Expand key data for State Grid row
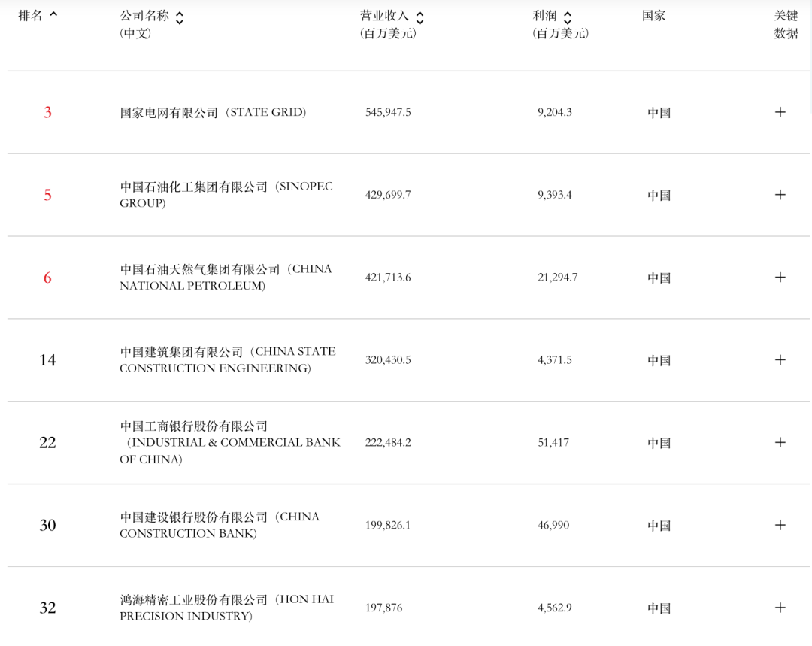The width and height of the screenshot is (812, 646). (x=780, y=112)
